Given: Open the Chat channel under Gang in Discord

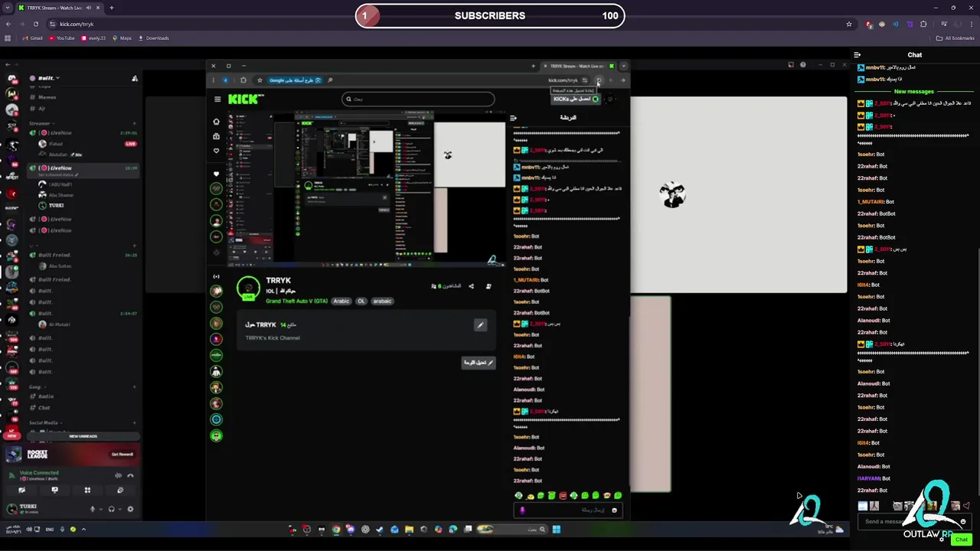Looking at the screenshot, I should tap(44, 408).
